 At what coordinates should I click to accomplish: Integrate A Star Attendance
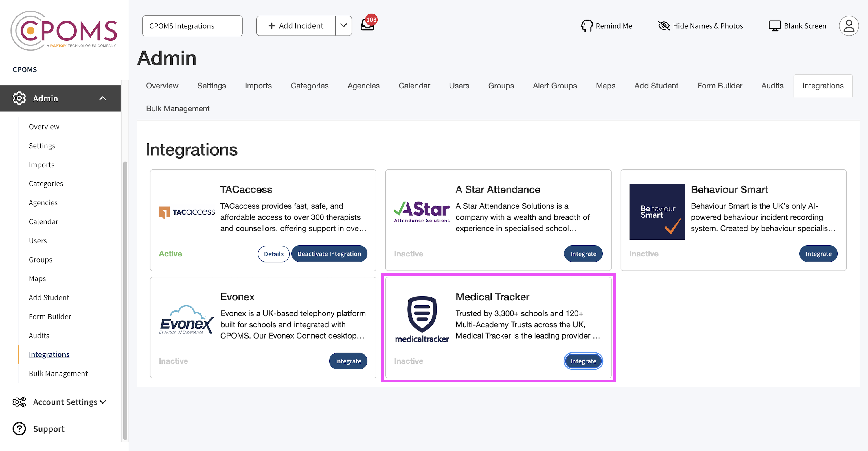coord(583,254)
